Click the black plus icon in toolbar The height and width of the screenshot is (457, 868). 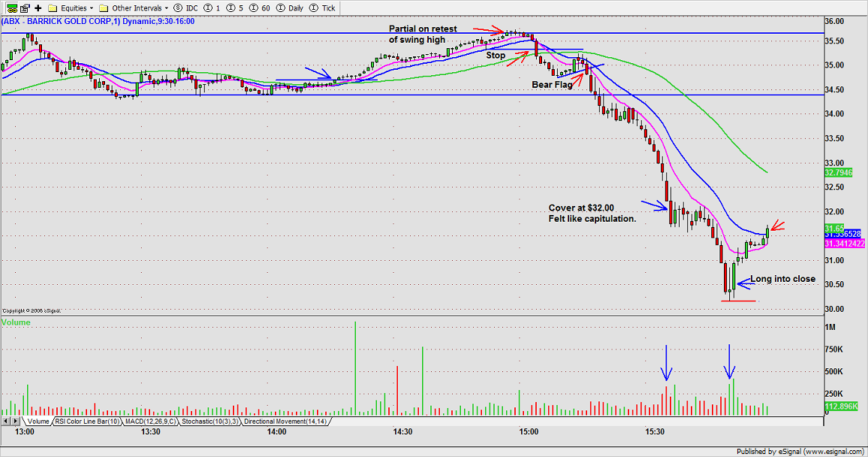38,8
